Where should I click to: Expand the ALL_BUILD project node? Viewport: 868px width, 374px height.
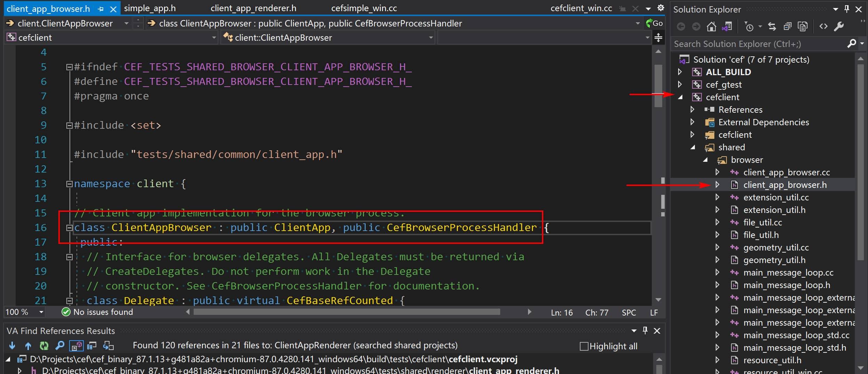680,72
